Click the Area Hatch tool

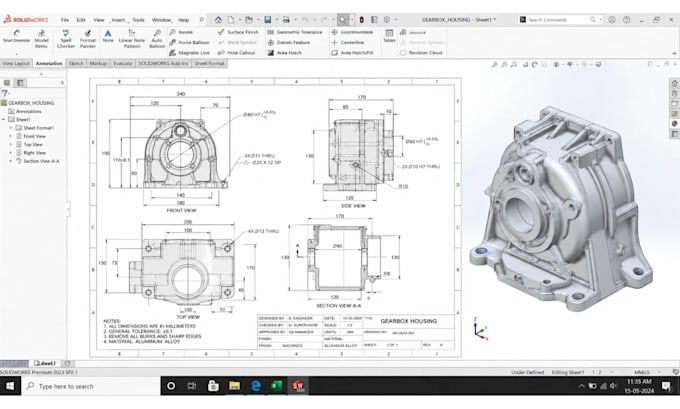[x=284, y=52]
